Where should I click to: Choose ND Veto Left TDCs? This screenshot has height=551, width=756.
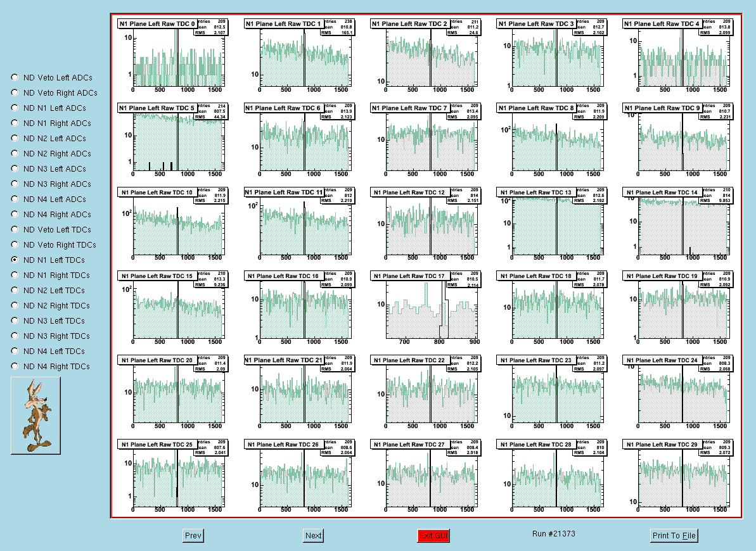pyautogui.click(x=15, y=229)
